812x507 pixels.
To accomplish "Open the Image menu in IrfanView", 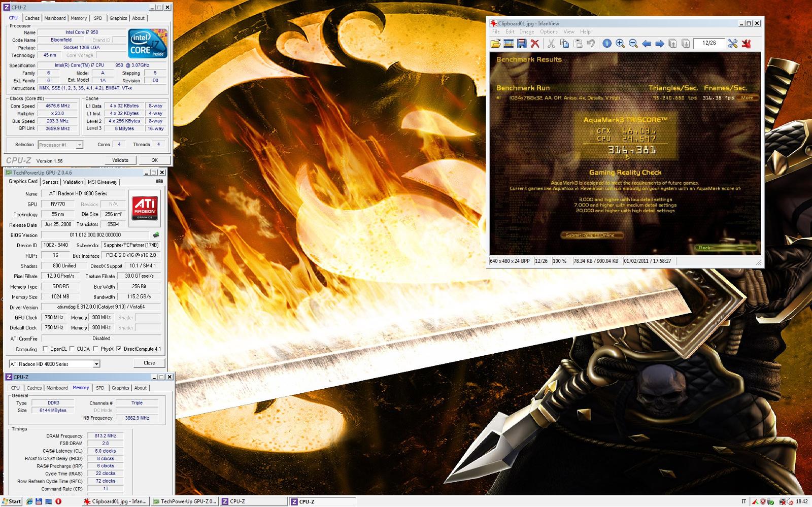I will click(x=527, y=31).
